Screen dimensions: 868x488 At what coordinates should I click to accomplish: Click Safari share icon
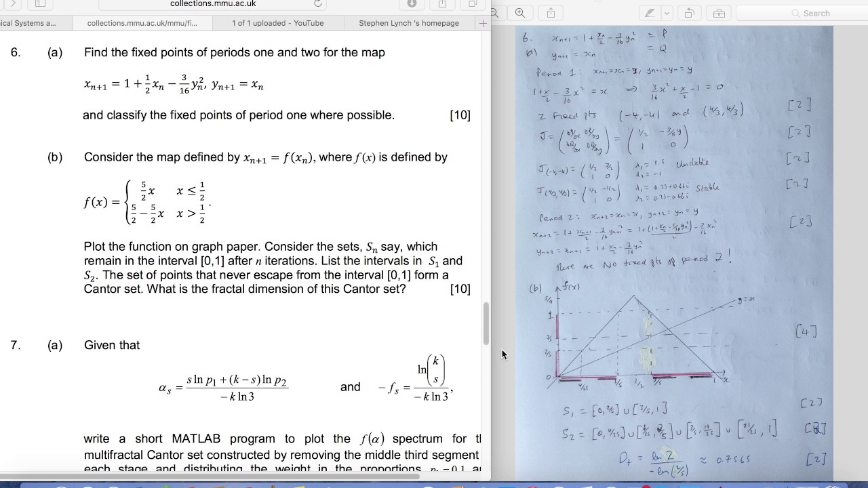[x=442, y=4]
